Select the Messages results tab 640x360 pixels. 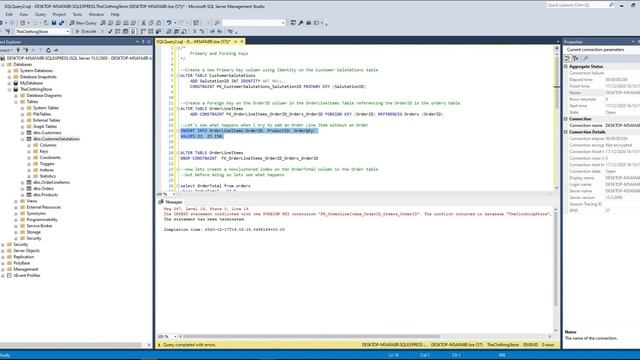pyautogui.click(x=170, y=202)
